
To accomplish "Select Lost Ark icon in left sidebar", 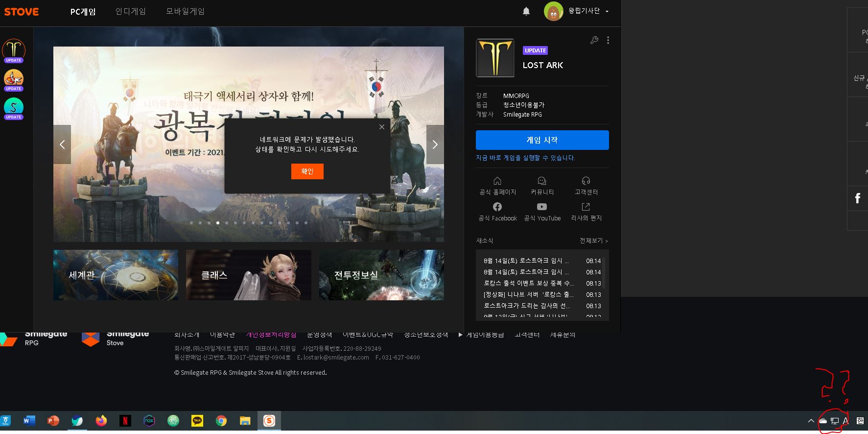I will [14, 50].
